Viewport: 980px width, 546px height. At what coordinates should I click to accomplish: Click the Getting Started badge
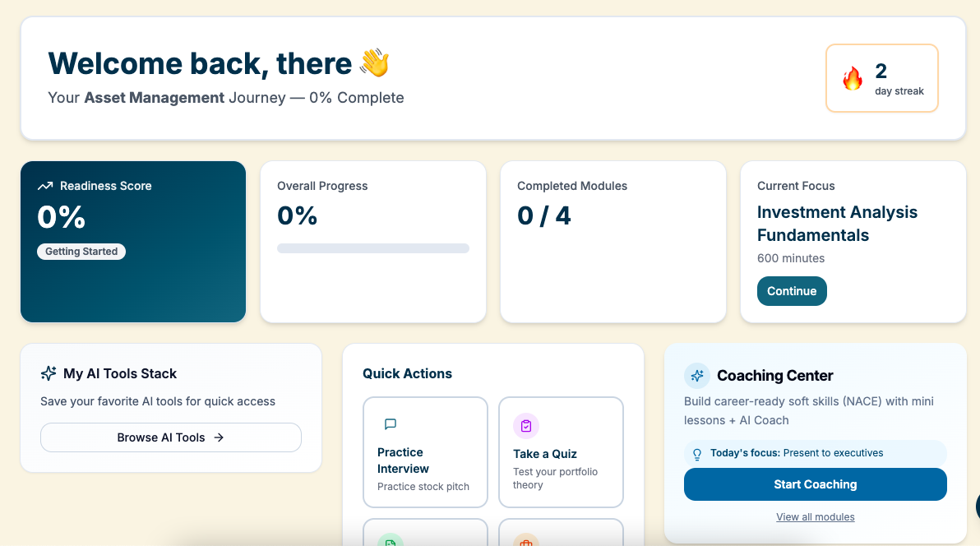pyautogui.click(x=81, y=252)
